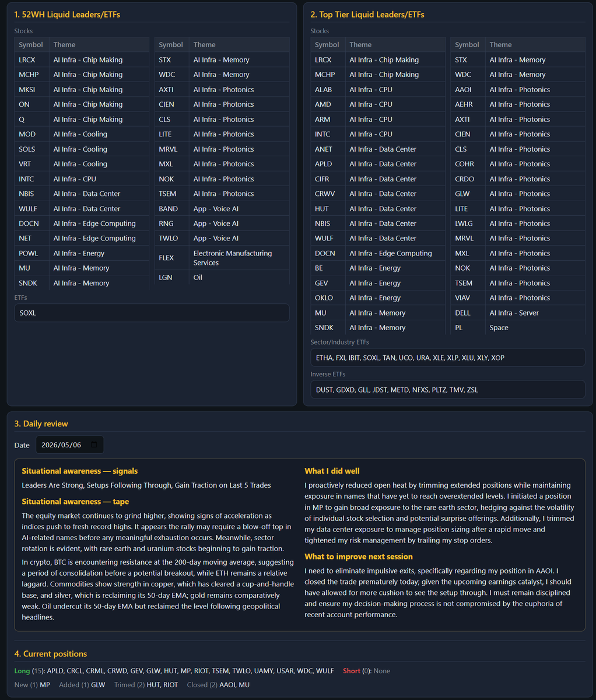This screenshot has width=596, height=700.
Task: Click the 'Inverse ETFs' label
Action: tap(328, 374)
